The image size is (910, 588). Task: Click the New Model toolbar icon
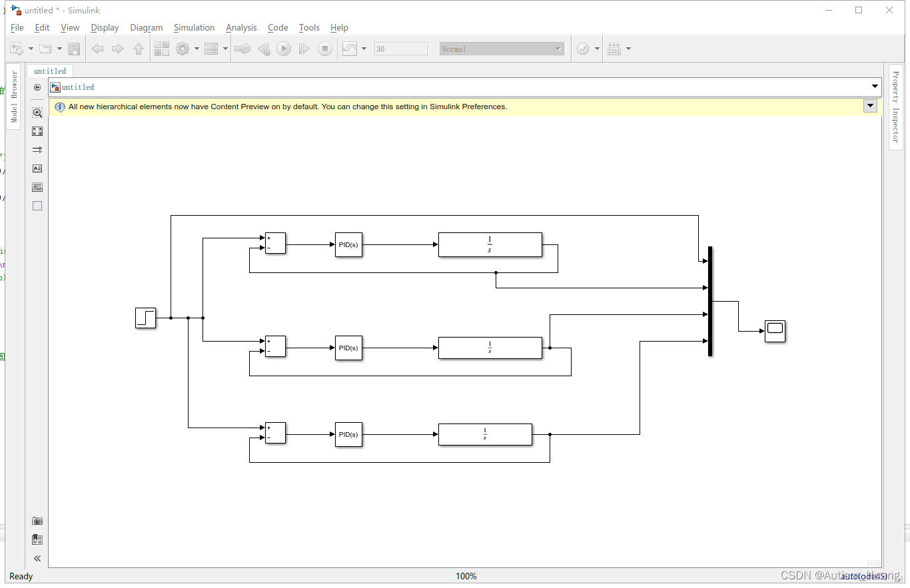17,49
